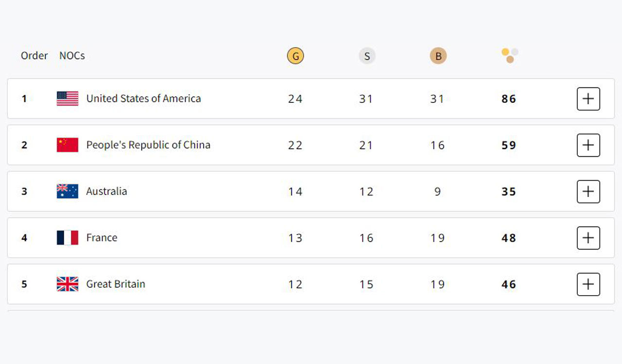Image resolution: width=622 pixels, height=364 pixels.
Task: Click the United States flag icon
Action: click(68, 99)
